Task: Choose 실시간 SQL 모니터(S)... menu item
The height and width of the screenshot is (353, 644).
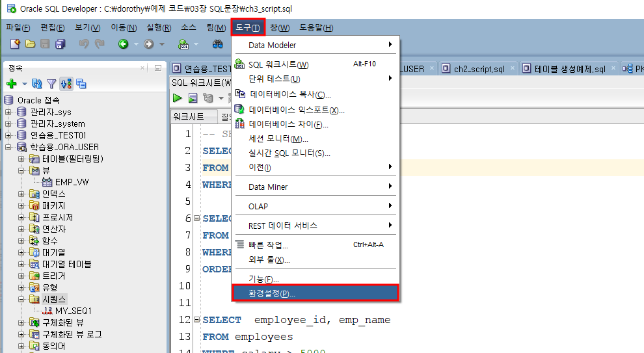Action: (315, 153)
